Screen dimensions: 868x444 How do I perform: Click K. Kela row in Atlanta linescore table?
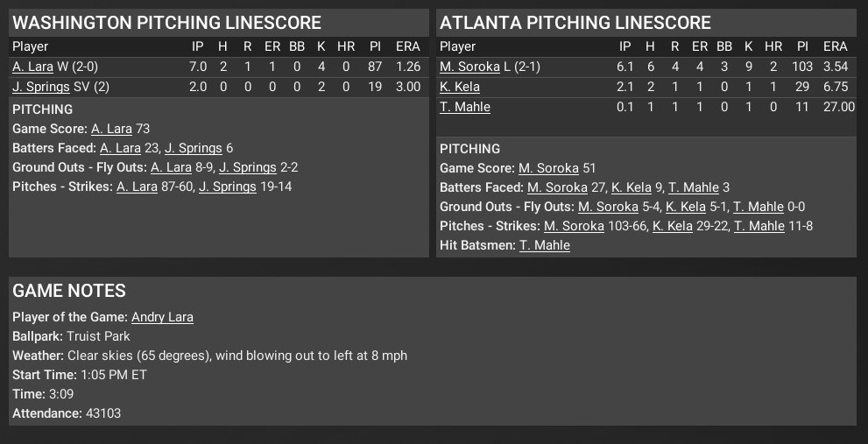point(460,87)
